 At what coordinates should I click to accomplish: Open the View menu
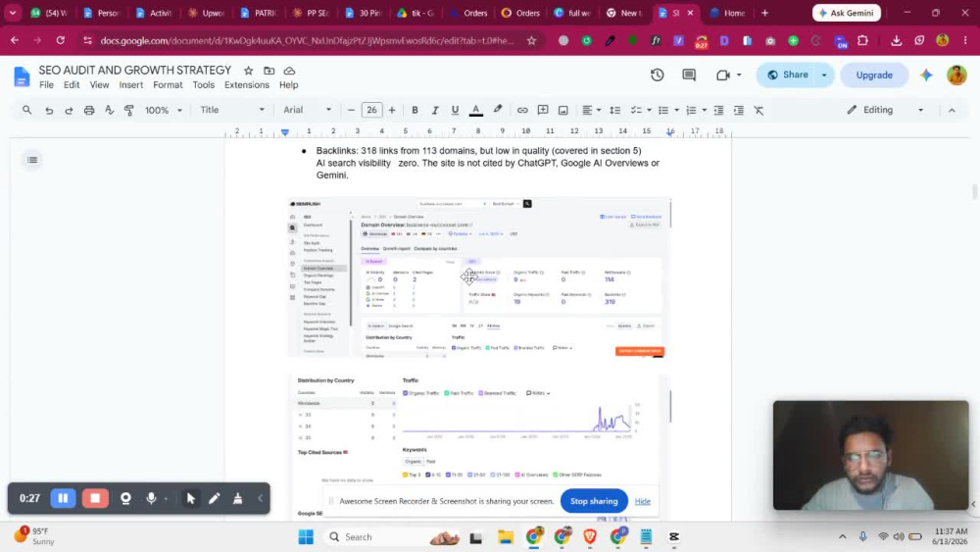99,85
